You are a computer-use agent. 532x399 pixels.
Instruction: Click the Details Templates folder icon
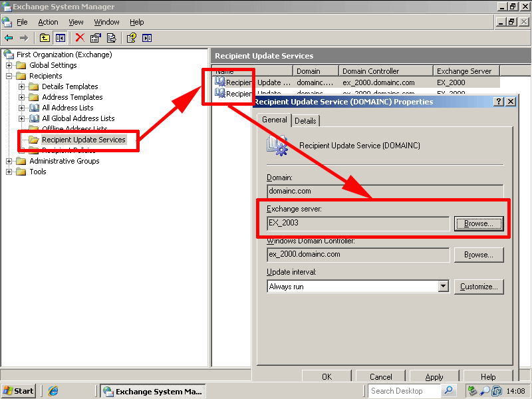click(x=34, y=86)
